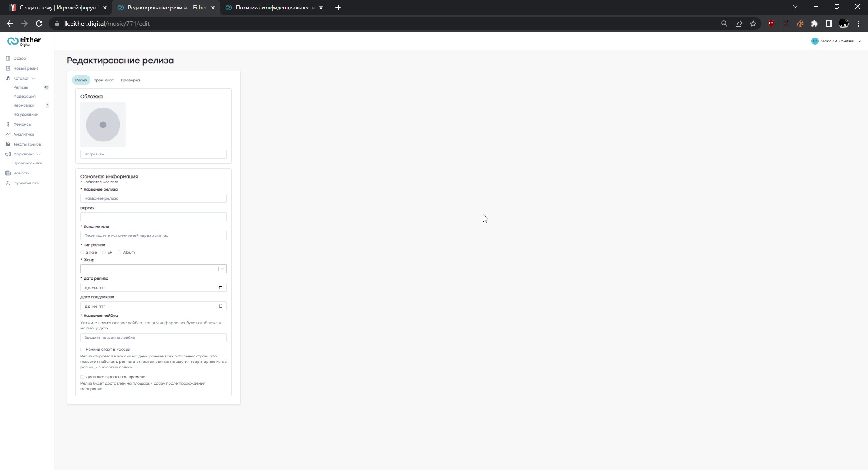Open the browser tab search chevron
The height and width of the screenshot is (470, 868).
[x=795, y=6]
